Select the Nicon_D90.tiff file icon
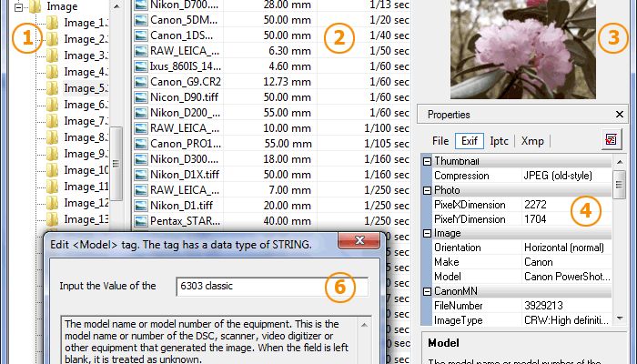 coord(141,97)
